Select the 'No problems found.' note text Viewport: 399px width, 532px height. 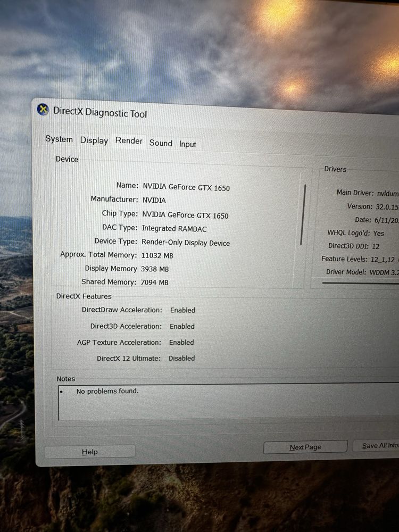click(107, 391)
